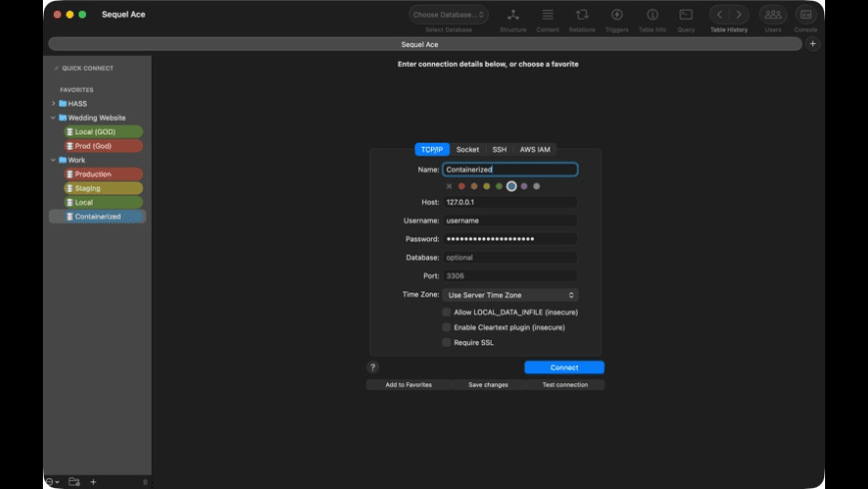Switch to the Socket connection tab
The width and height of the screenshot is (868, 489).
coord(467,150)
